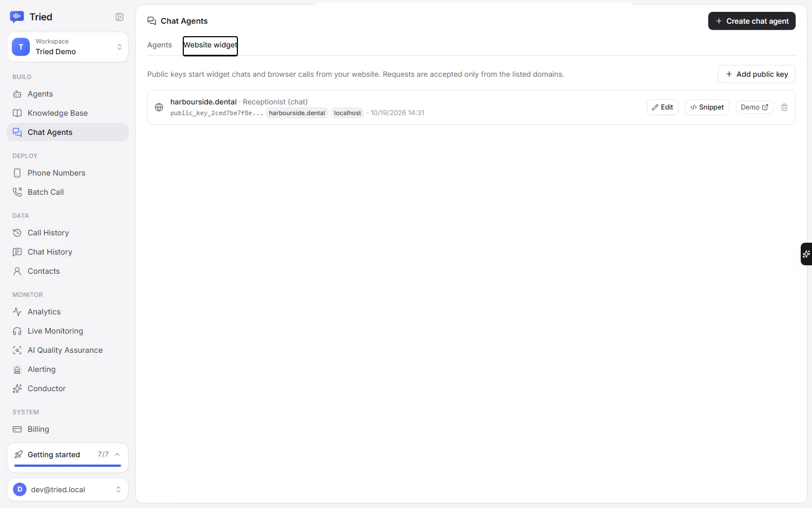812x508 pixels.
Task: Click the user avatar letter D
Action: click(20, 489)
